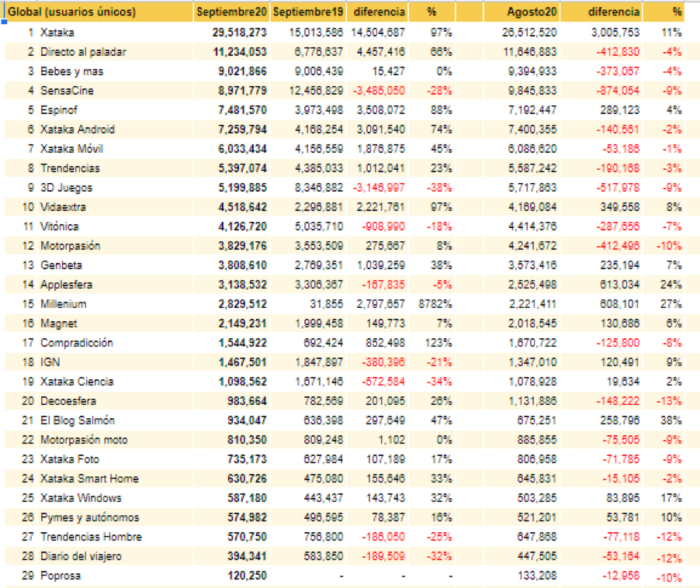Viewport: 700px width, 588px height.
Task: Click the Septiembre19 column header
Action: [308, 12]
